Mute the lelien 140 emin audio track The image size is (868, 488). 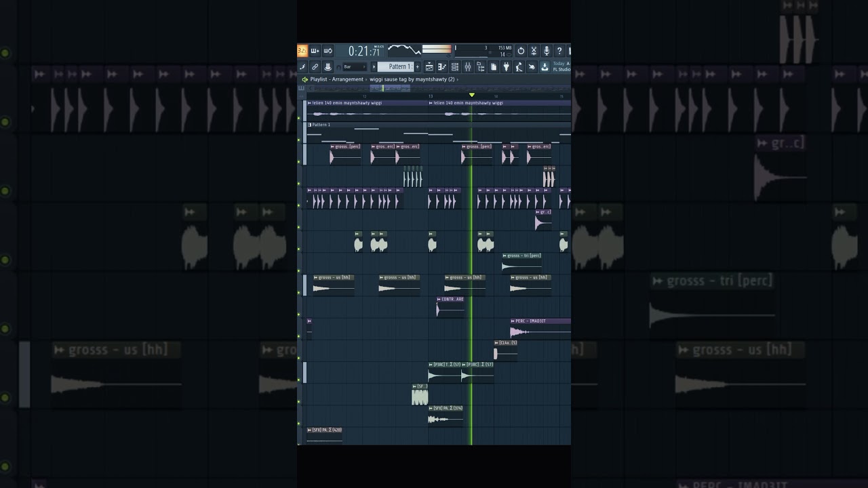(299, 119)
